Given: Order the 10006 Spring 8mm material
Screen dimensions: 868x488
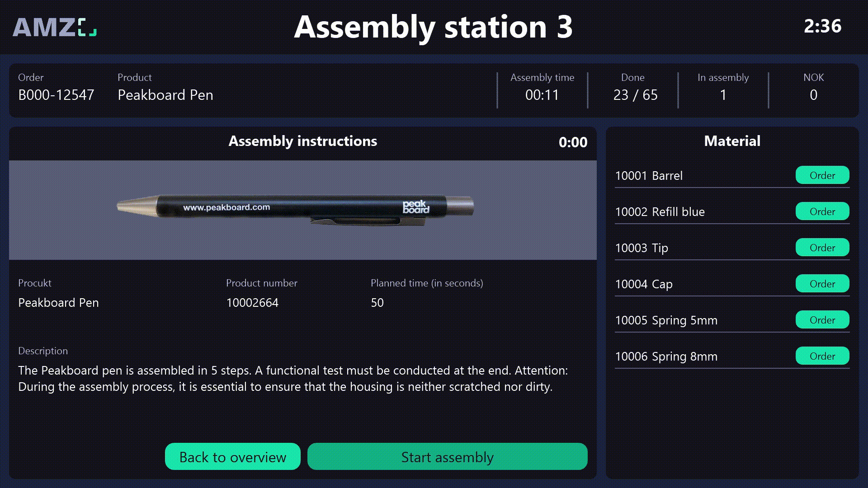Looking at the screenshot, I should tap(822, 356).
